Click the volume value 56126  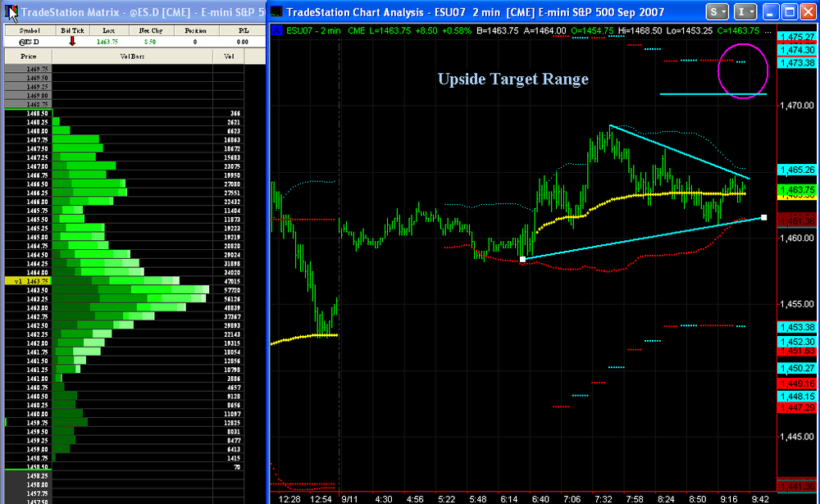tap(232, 299)
